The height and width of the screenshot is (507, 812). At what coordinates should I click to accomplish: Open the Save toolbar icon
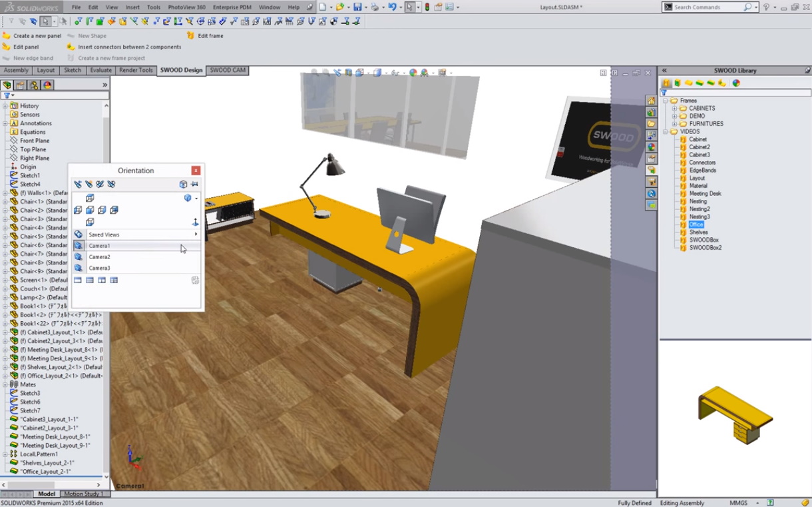357,7
